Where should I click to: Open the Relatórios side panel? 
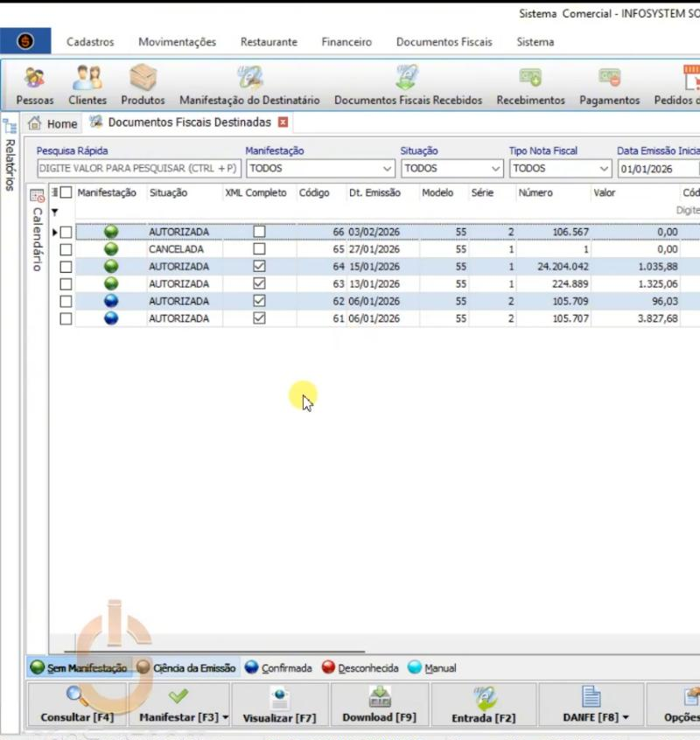[10, 156]
